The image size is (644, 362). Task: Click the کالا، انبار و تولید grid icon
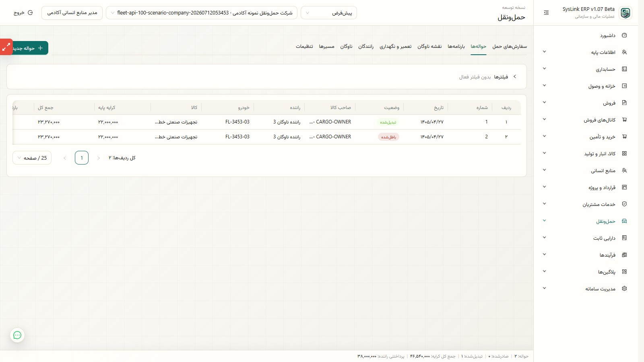(624, 154)
